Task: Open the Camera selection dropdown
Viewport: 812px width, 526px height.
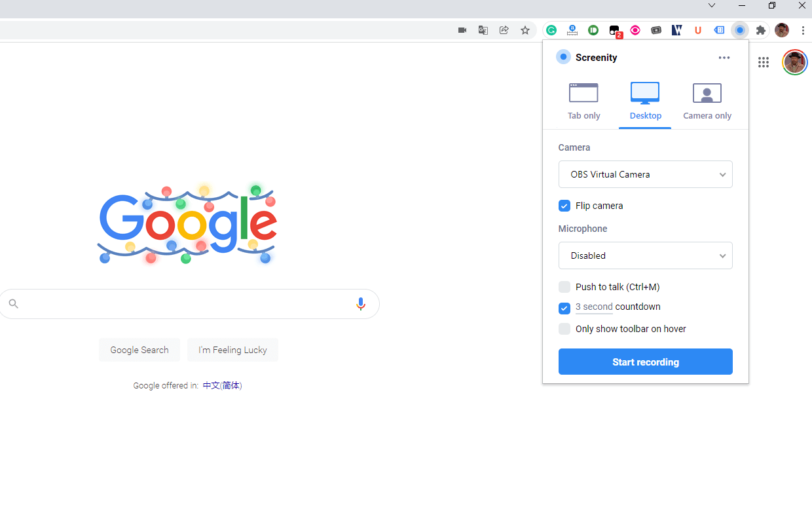Action: (645, 174)
